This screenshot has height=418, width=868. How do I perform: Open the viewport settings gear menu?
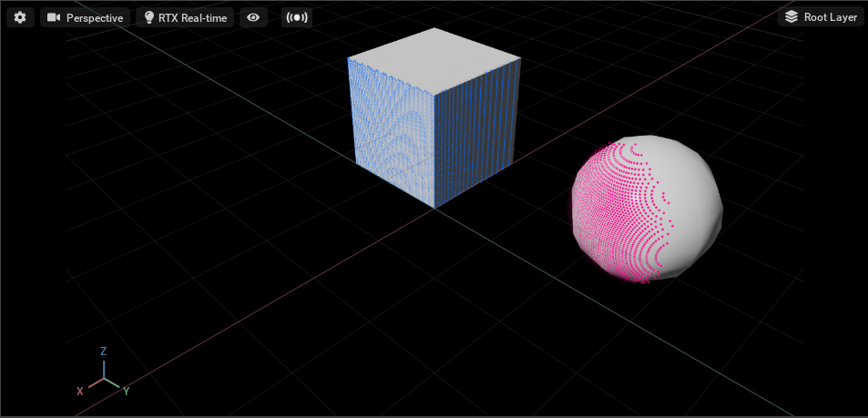[x=20, y=17]
